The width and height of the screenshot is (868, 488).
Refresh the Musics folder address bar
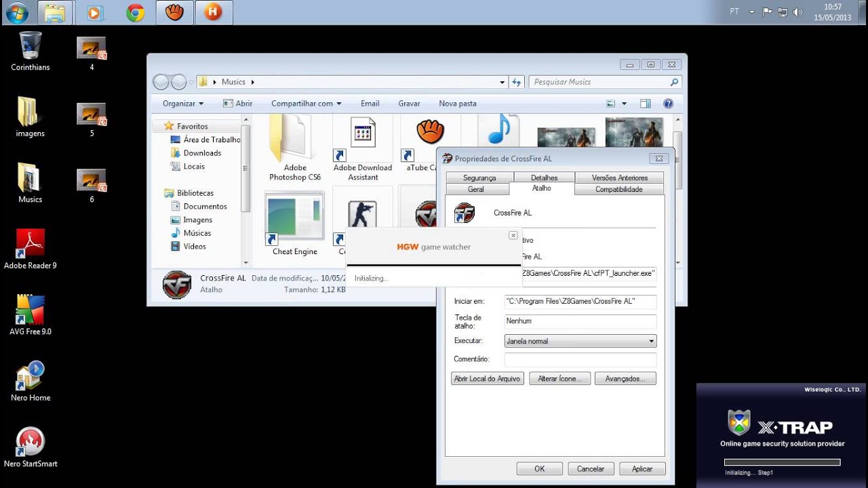coord(517,82)
